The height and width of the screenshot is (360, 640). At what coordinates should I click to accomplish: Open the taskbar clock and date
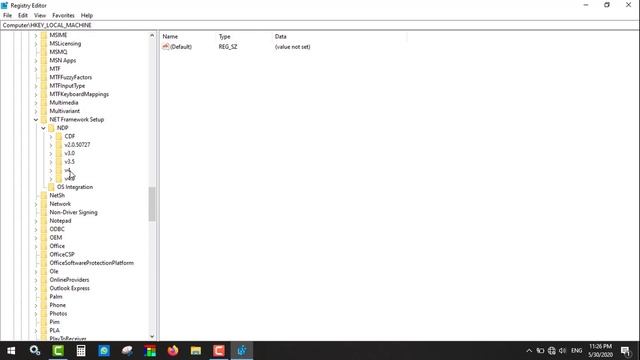(x=600, y=351)
